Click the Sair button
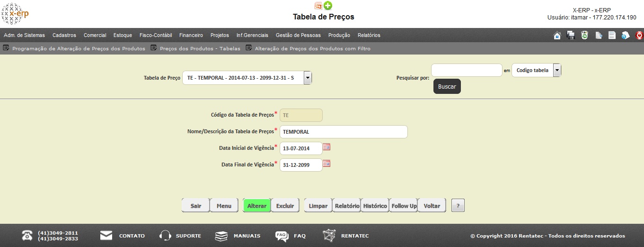 [196, 206]
